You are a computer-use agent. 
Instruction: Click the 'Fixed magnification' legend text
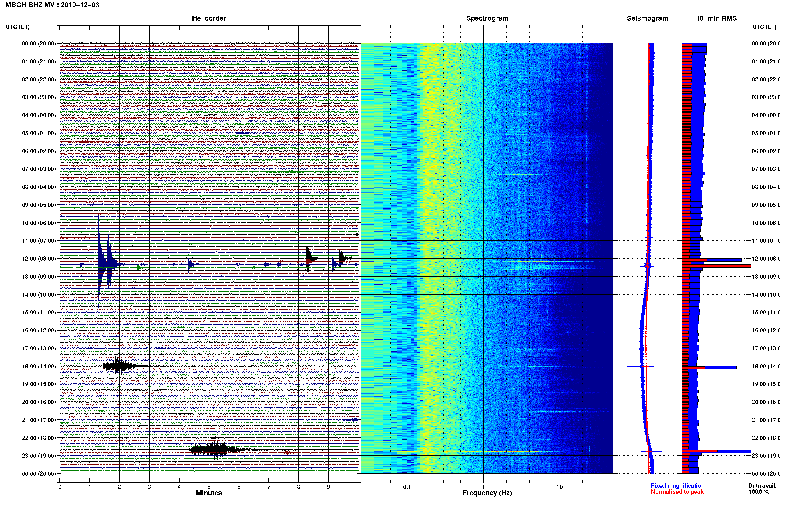pyautogui.click(x=678, y=486)
